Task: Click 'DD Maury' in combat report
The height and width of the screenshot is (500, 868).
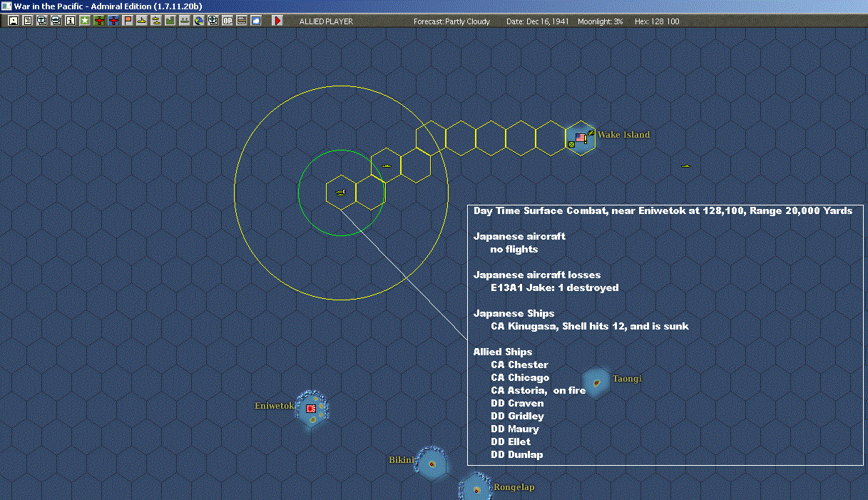Action: click(515, 429)
